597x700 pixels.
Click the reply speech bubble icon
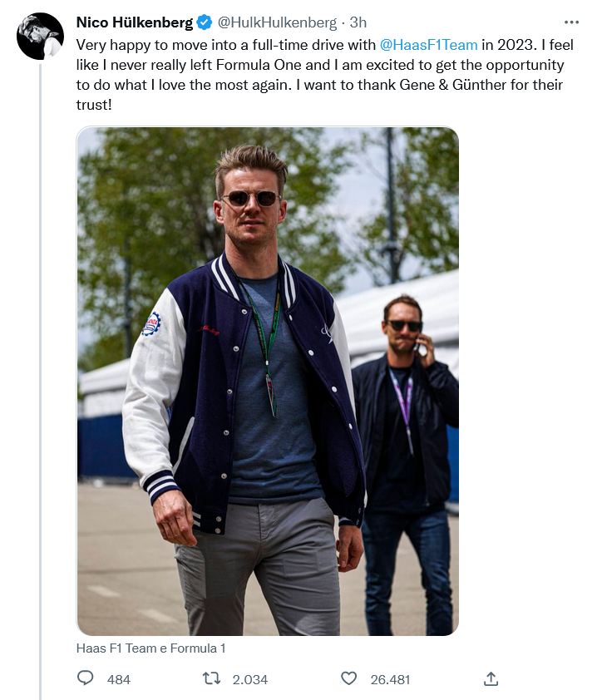86,678
